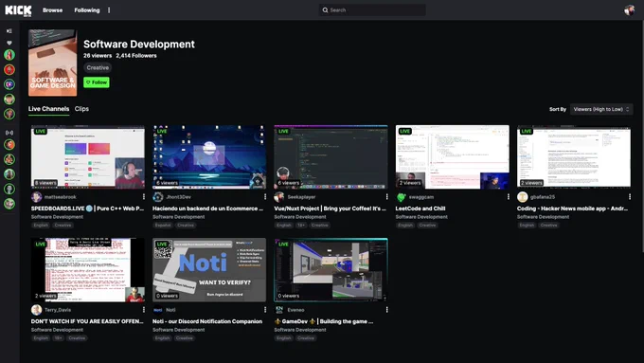Open the Seekaplayer stream thumbnail
Screen dimensions: 644x363
[x=331, y=157]
